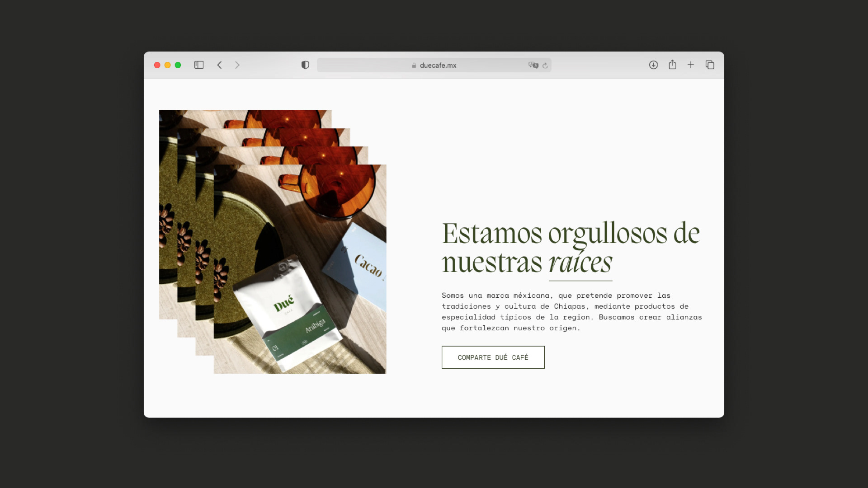
Task: Open a new tab with plus icon
Action: tap(691, 65)
